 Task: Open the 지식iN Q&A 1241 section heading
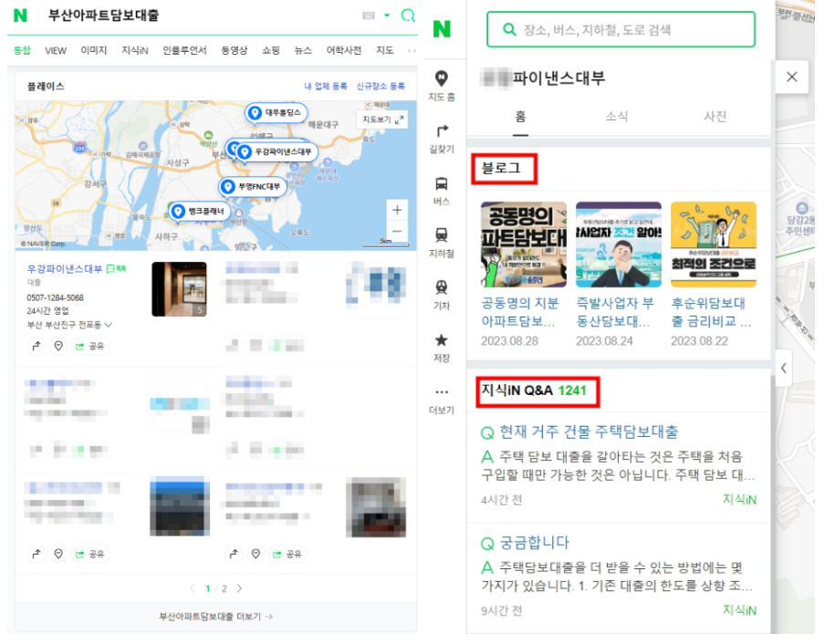pyautogui.click(x=534, y=391)
